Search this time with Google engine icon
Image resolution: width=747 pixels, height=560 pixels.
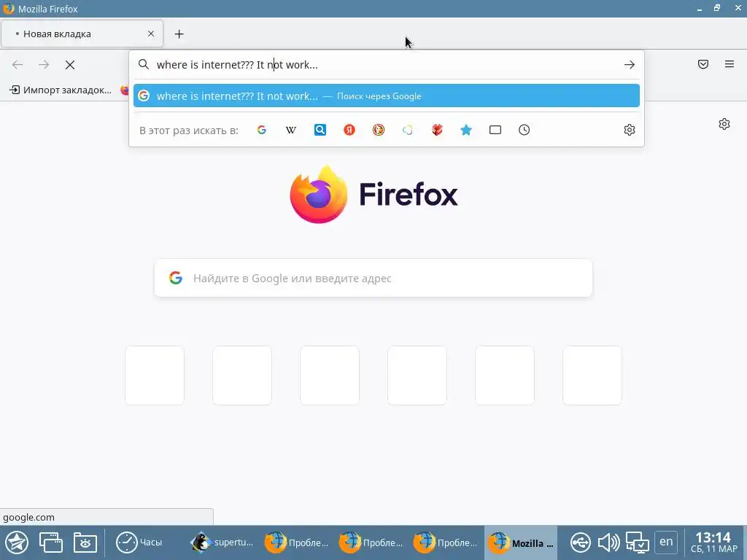(262, 130)
